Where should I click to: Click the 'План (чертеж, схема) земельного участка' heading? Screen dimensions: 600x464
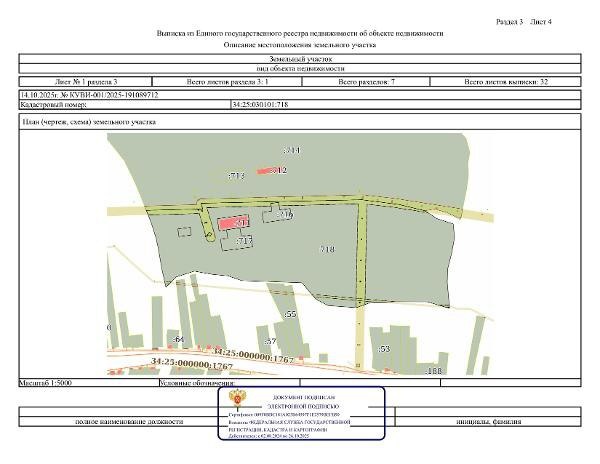(x=89, y=122)
